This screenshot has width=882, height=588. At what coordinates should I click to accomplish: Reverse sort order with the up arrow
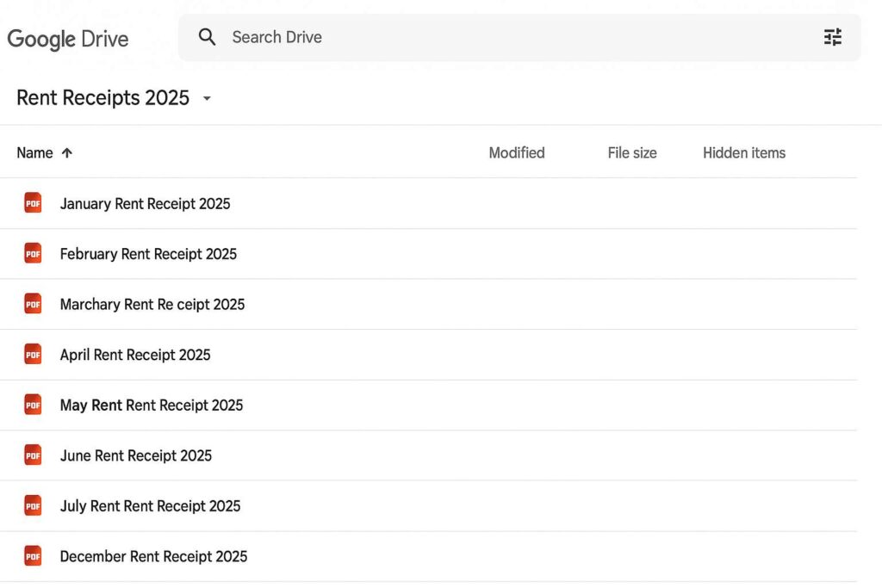click(67, 153)
